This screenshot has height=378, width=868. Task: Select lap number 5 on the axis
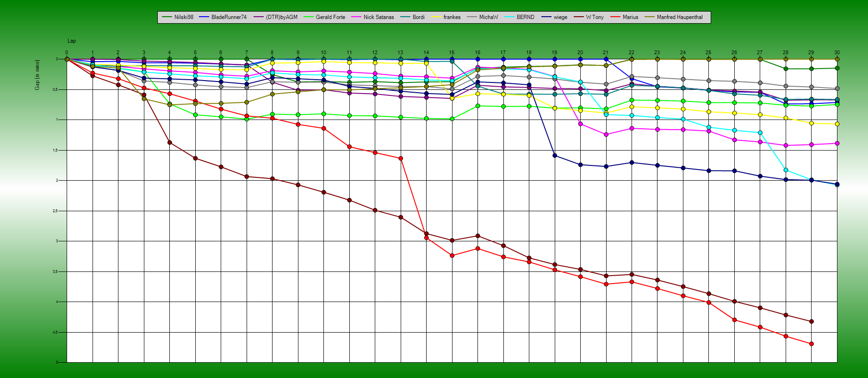tap(195, 53)
